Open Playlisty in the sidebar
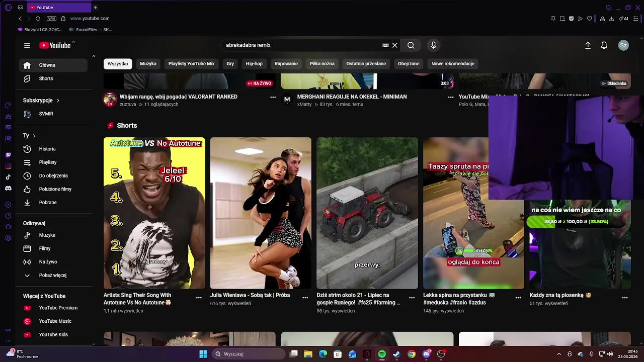Viewport: 644px width, 362px height. point(53,162)
